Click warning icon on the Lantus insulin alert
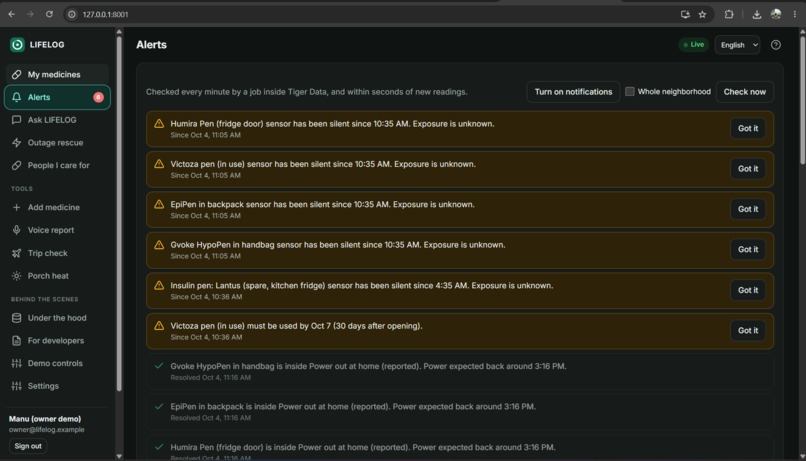806x461 pixels. pos(159,285)
